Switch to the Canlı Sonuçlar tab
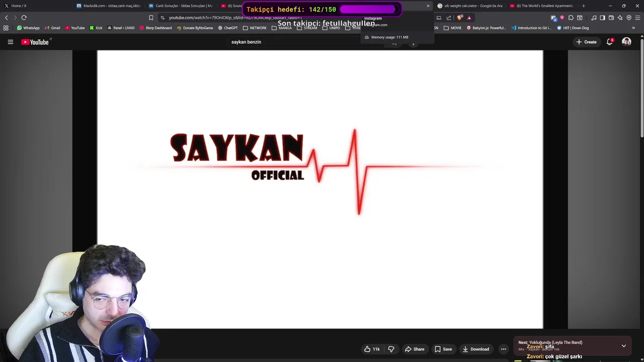The height and width of the screenshot is (362, 644). click(x=180, y=6)
